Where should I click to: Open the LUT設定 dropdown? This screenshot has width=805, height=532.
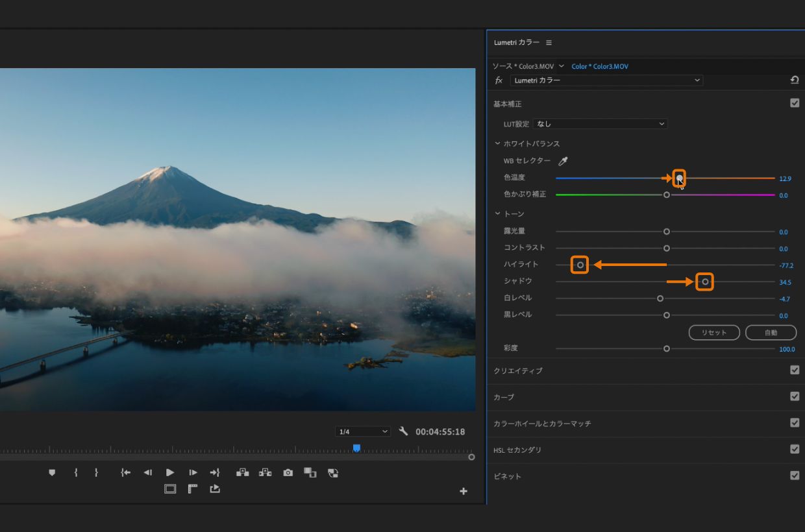coord(600,124)
